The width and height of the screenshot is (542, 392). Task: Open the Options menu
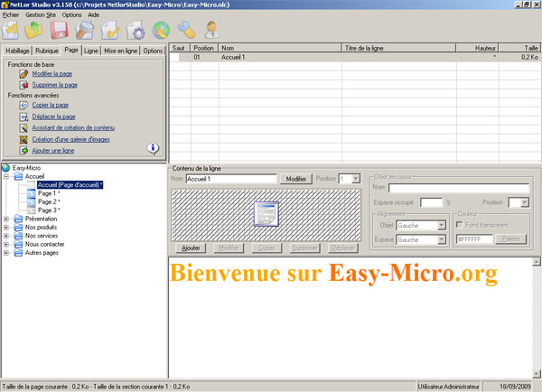(x=72, y=14)
